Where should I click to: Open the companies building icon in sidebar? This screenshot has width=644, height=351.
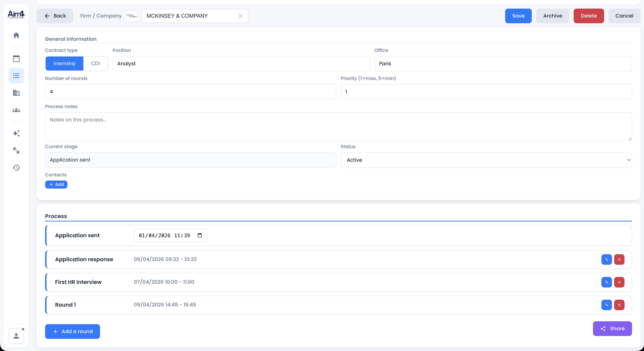click(16, 93)
